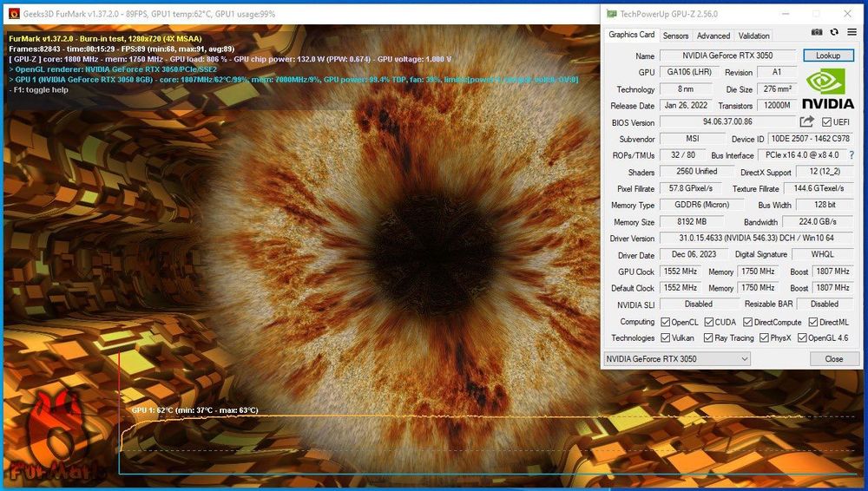Viewport: 868px width, 491px height.
Task: Click the Bus Interface question mark
Action: click(852, 155)
